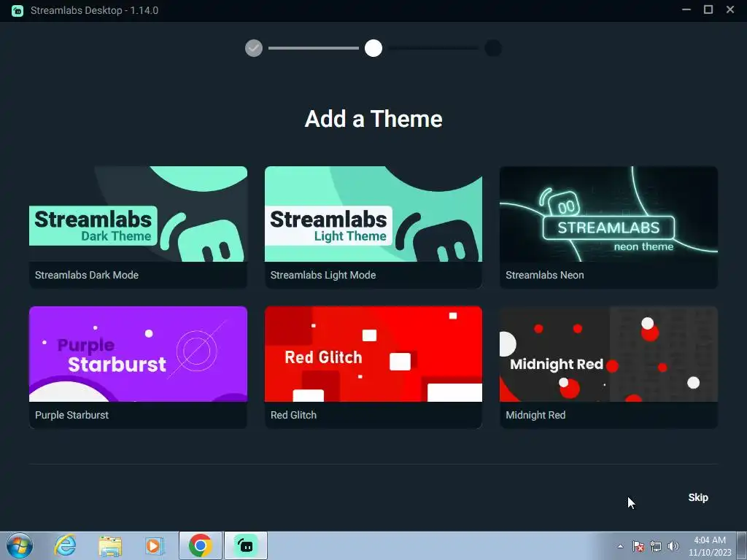Click the 'Purple Starburst' caption label

click(72, 415)
